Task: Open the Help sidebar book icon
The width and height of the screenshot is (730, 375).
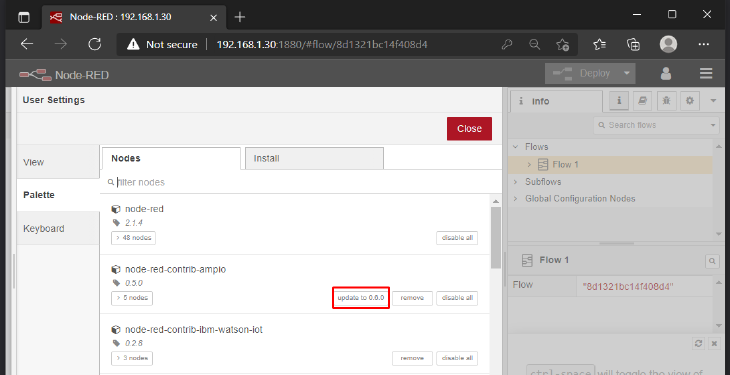Action: point(642,101)
